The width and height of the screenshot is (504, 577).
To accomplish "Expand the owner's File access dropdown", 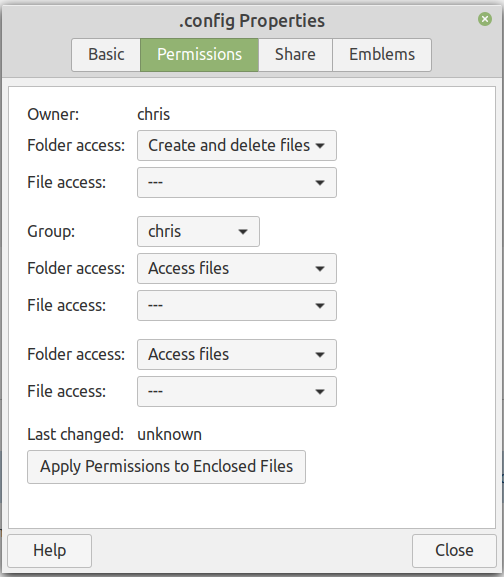I will [237, 183].
